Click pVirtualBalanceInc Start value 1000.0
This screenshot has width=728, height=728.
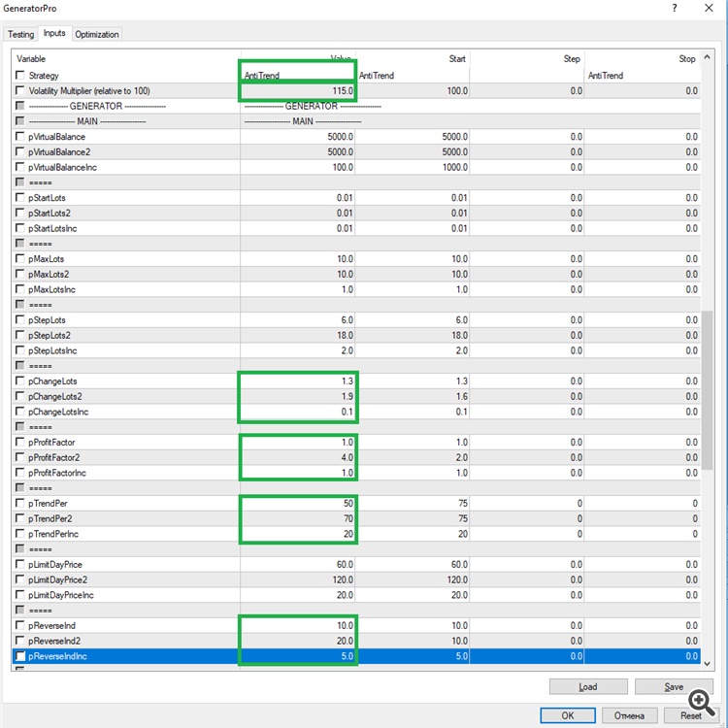click(413, 167)
